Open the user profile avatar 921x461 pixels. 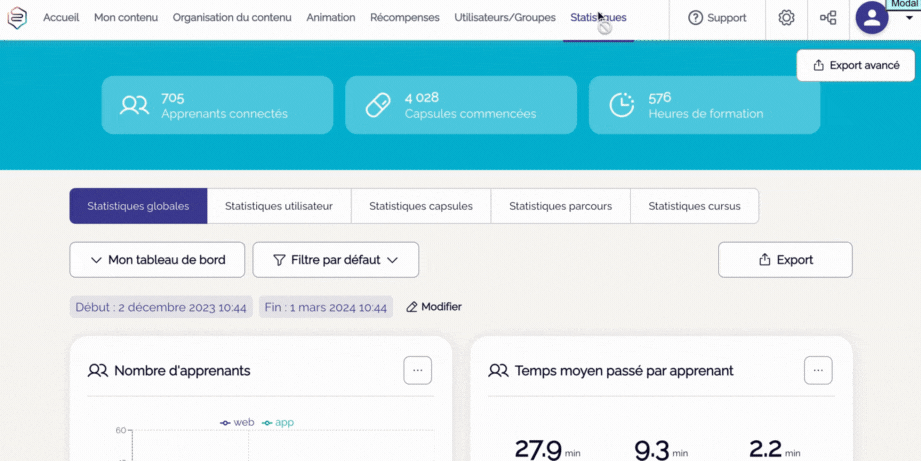pos(872,17)
